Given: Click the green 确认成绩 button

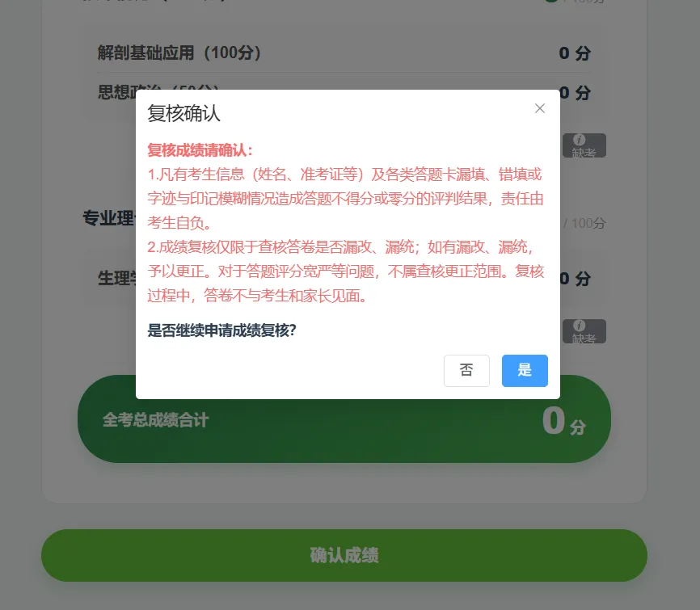Looking at the screenshot, I should 344,555.
